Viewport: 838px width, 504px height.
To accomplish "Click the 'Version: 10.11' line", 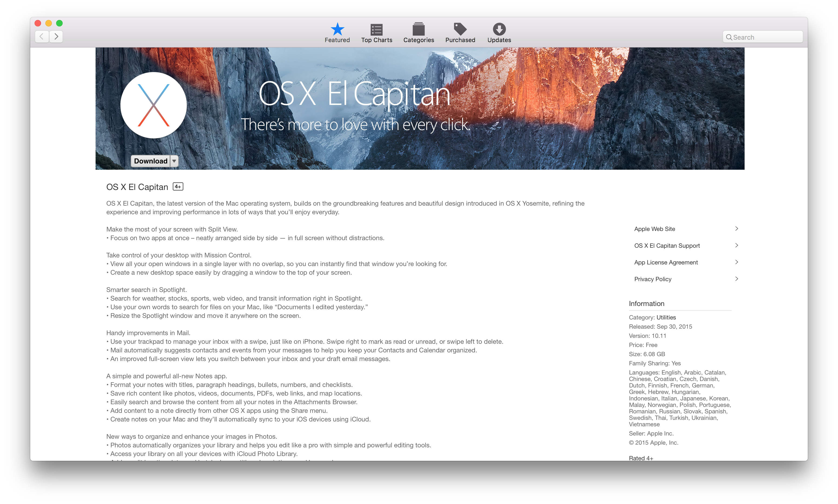I will (x=647, y=336).
